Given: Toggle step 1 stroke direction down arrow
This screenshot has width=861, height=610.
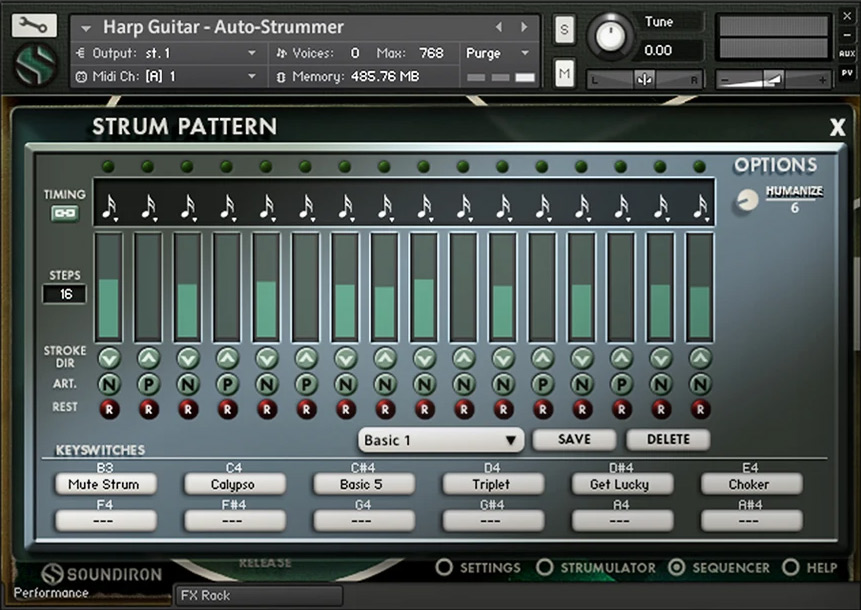Looking at the screenshot, I should click(109, 359).
